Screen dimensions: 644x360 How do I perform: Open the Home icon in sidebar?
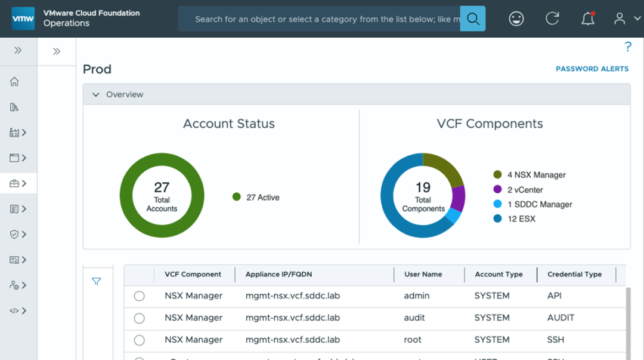point(15,82)
